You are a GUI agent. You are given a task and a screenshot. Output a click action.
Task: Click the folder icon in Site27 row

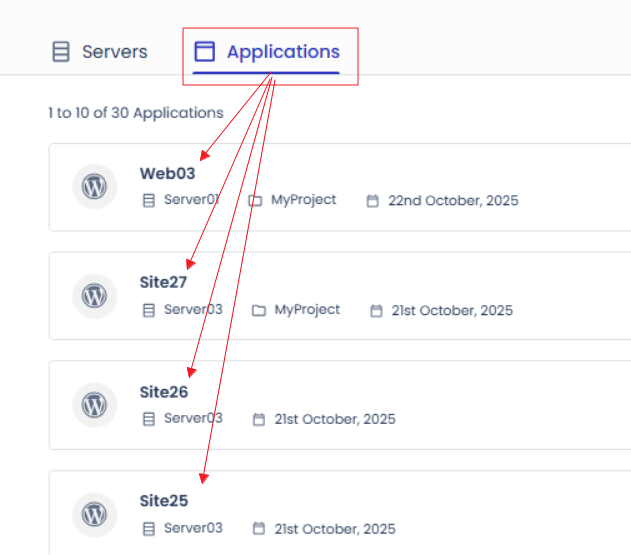tap(259, 310)
